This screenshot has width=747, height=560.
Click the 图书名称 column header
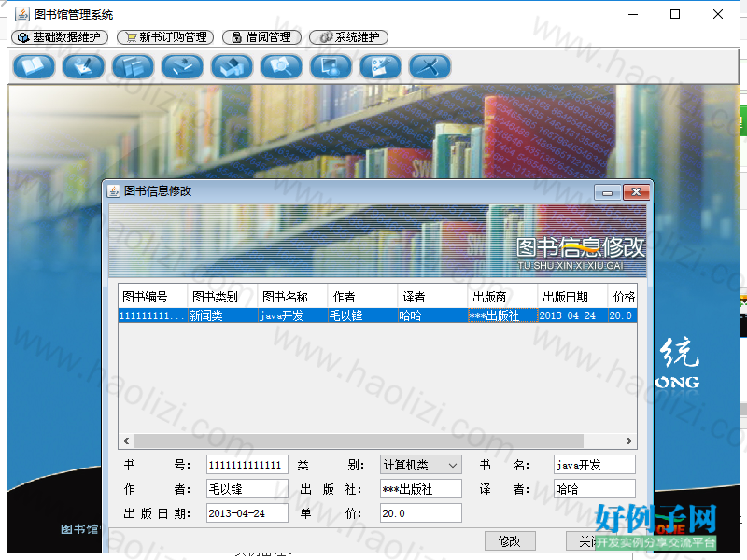pyautogui.click(x=292, y=297)
